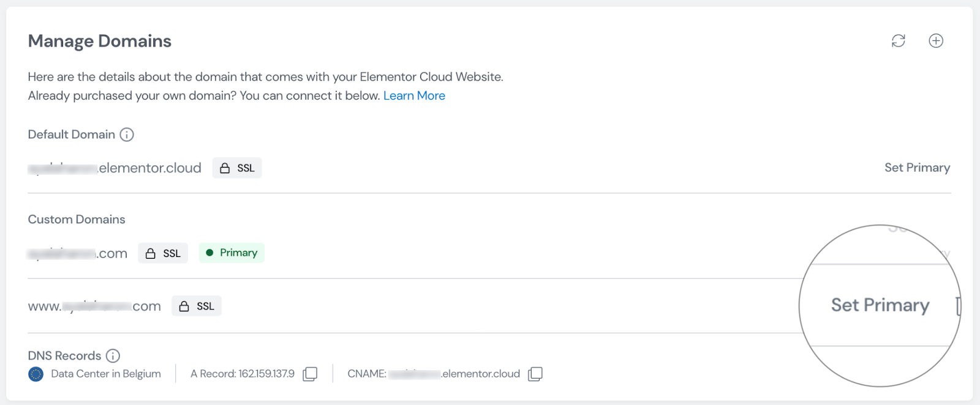The height and width of the screenshot is (405, 980).
Task: Select the elementor.cloud default domain name
Action: (x=115, y=168)
